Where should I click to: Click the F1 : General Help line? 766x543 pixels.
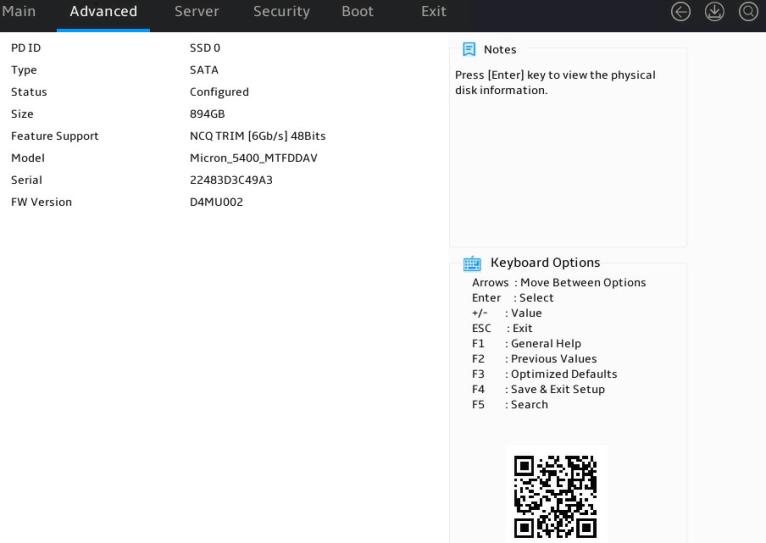click(x=526, y=343)
